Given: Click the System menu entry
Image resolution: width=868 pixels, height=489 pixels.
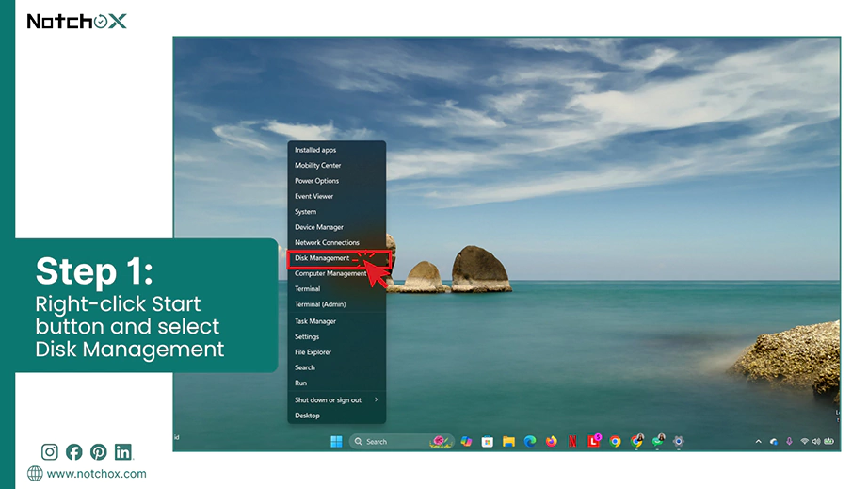Looking at the screenshot, I should [337, 212].
